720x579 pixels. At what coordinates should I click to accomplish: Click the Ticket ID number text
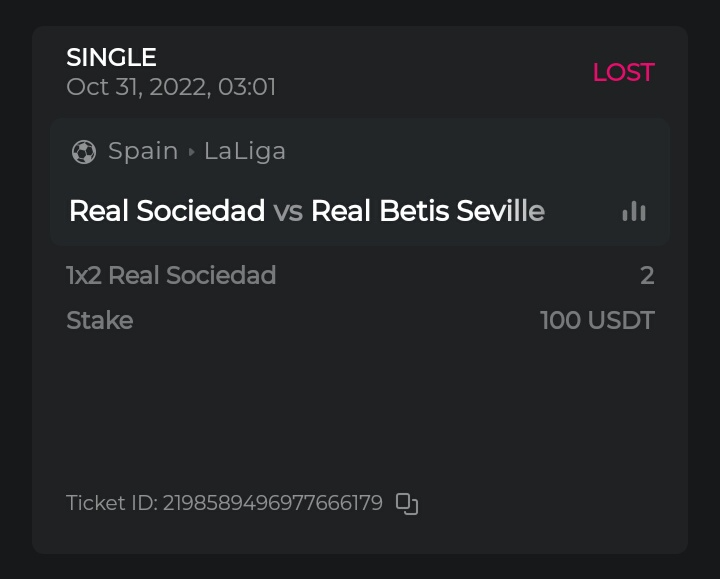pyautogui.click(x=272, y=503)
